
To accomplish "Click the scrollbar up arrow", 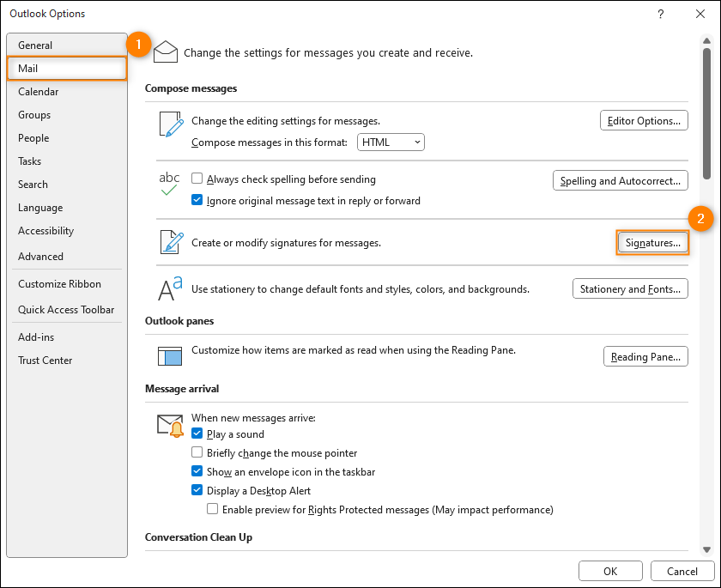I will 706,41.
